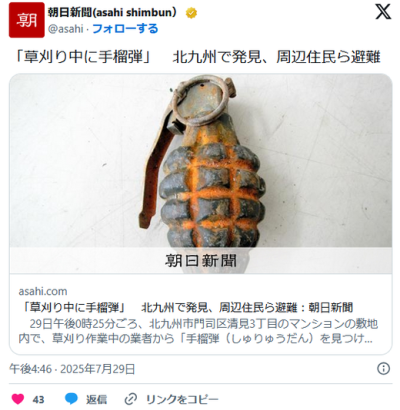Viewport: 400px width, 410px height.
Task: Click the grenade photo thumbnail
Action: pos(201,173)
